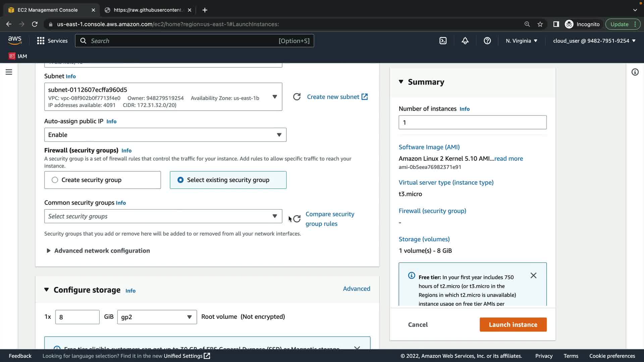Click the Launch instance button
644x362 pixels.
point(513,324)
